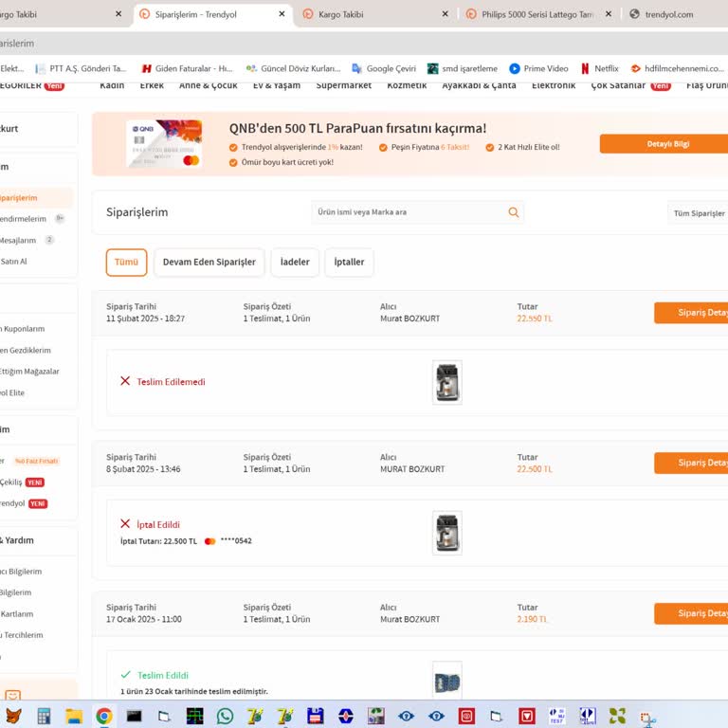Screen dimensions: 728x728
Task: Open the Prime Video bookmark
Action: click(x=538, y=68)
